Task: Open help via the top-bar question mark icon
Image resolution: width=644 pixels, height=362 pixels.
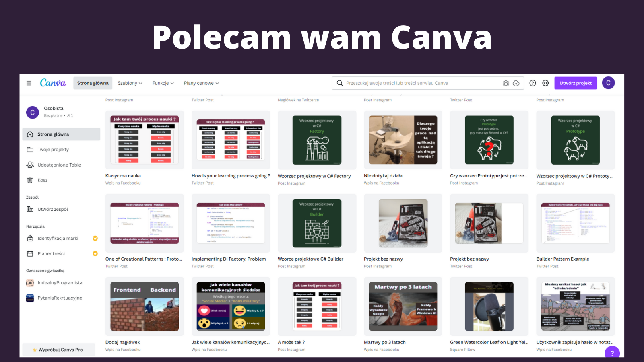Action: coord(533,83)
